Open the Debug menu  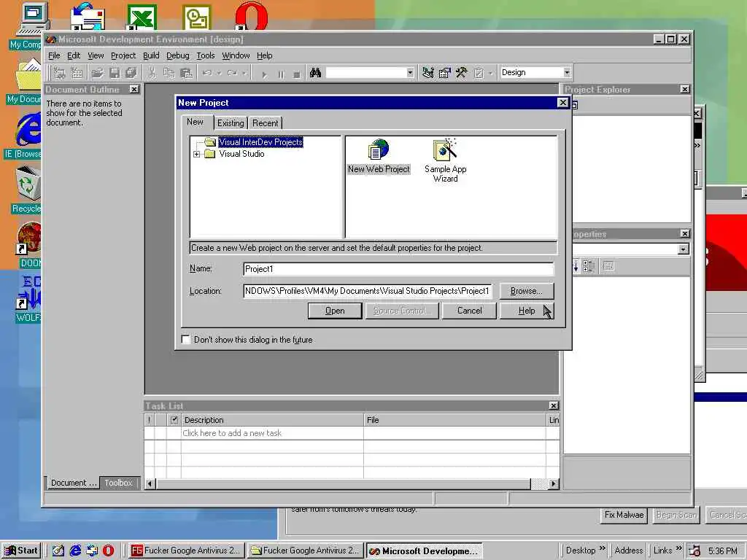click(x=178, y=55)
